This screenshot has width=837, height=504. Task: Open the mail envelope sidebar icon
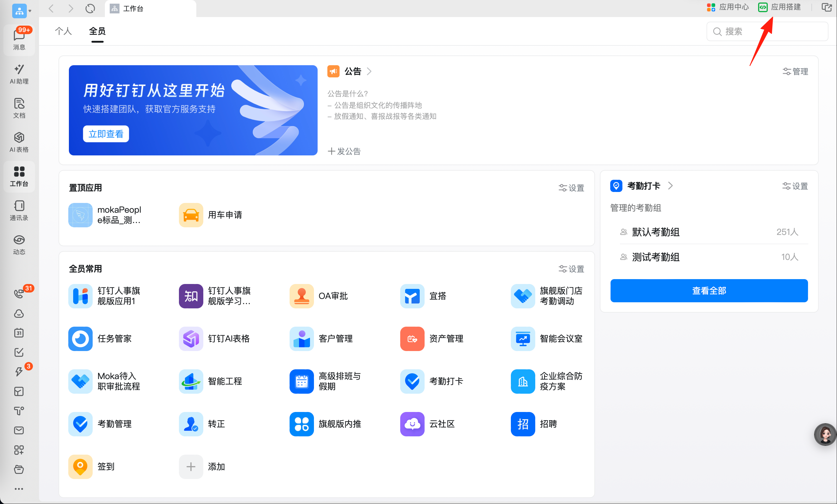click(x=19, y=430)
